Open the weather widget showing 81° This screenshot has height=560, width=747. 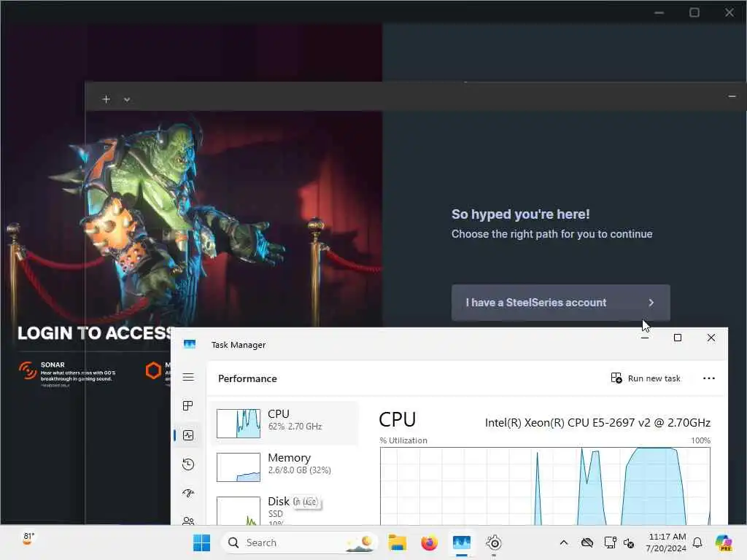[28, 539]
